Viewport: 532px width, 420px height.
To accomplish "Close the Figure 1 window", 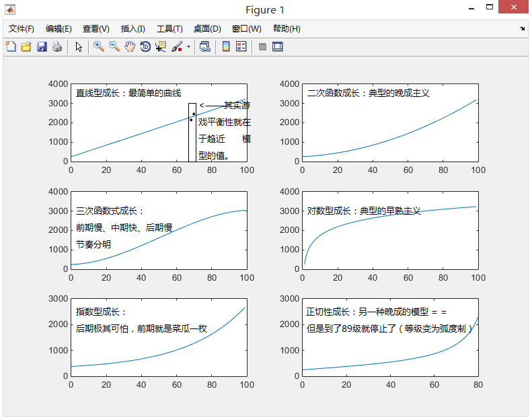I will coord(513,7).
